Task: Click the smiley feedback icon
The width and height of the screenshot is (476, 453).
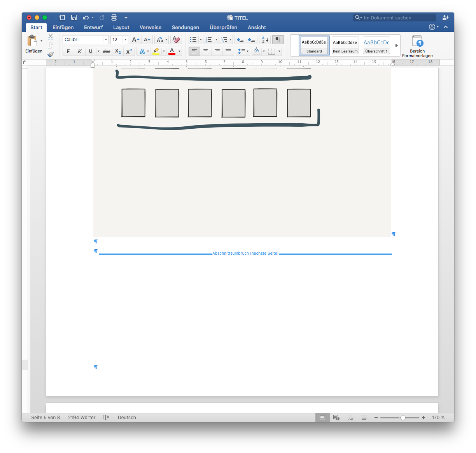Action: pyautogui.click(x=432, y=27)
